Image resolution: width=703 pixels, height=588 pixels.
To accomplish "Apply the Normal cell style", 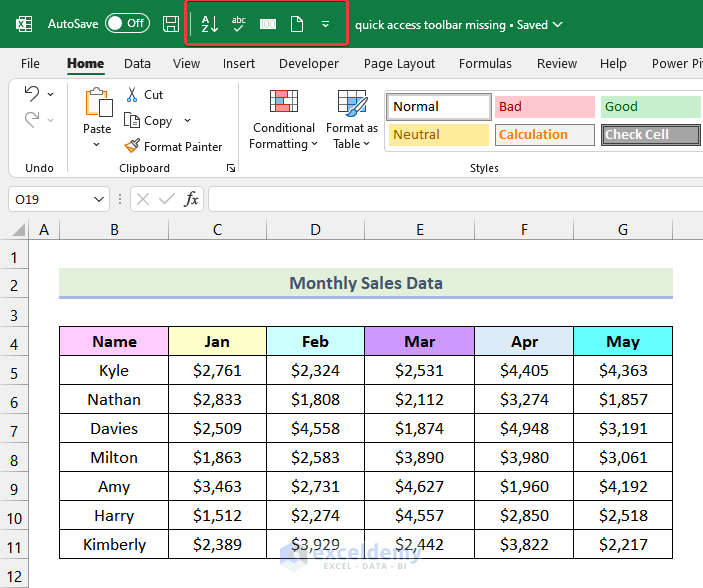I will (439, 107).
